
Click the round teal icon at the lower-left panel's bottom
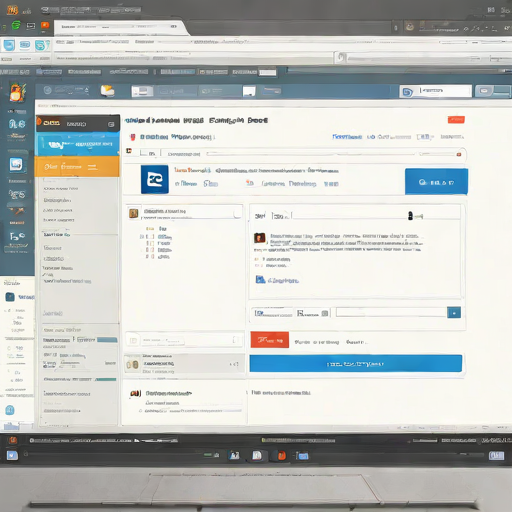tap(10, 410)
